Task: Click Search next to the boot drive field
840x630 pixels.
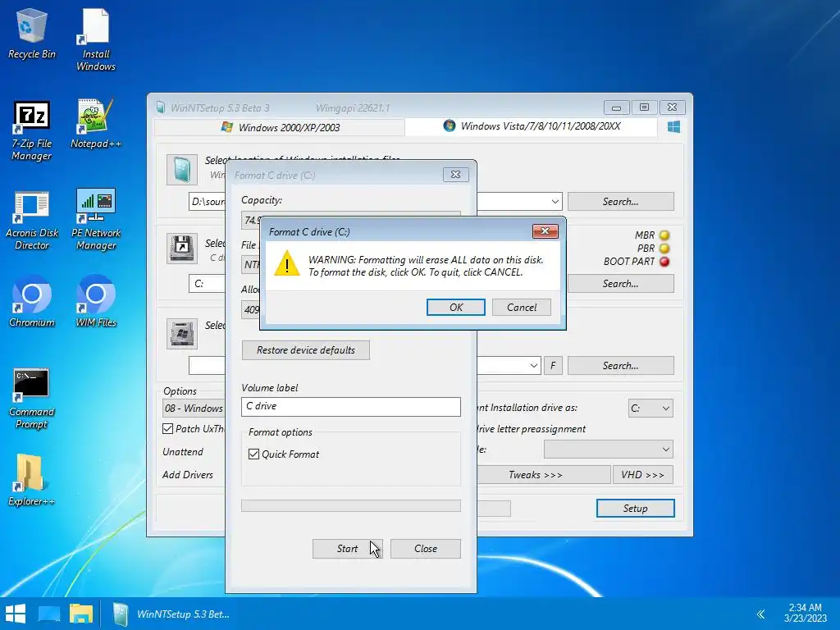Action: coord(620,284)
